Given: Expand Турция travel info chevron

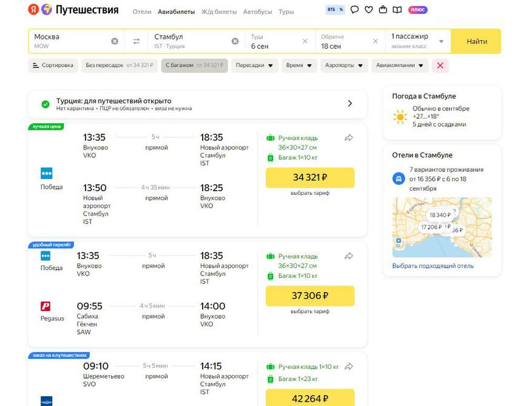Looking at the screenshot, I should 350,103.
